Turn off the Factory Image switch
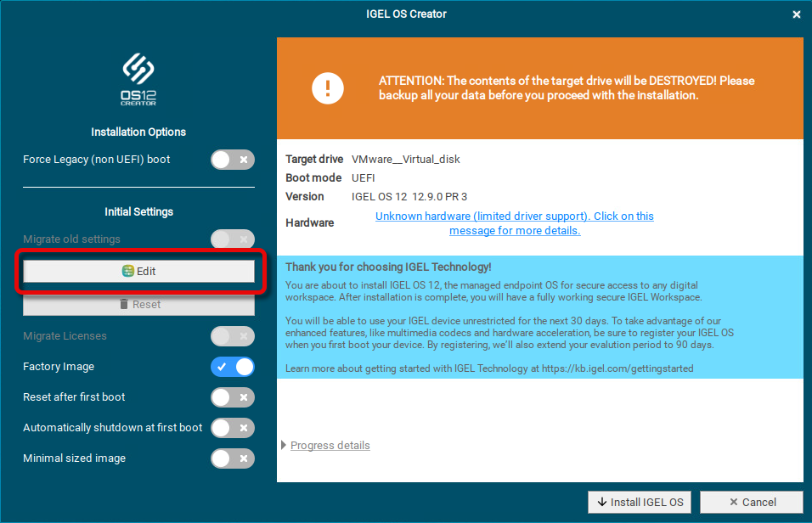Screen dimensions: 812x523 [x=233, y=367]
